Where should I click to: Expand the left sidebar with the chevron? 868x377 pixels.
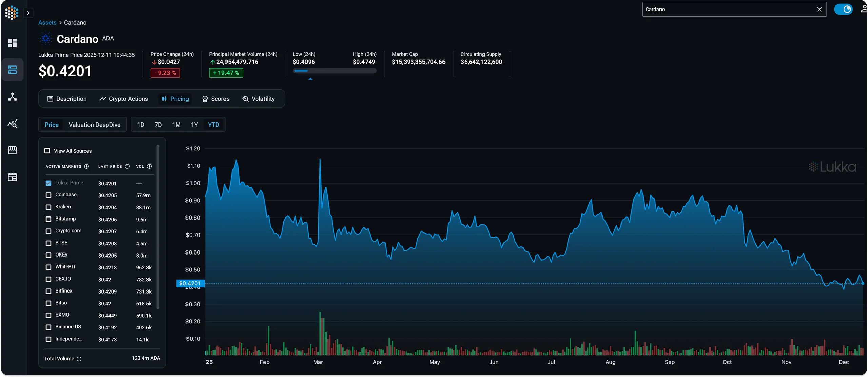(28, 13)
